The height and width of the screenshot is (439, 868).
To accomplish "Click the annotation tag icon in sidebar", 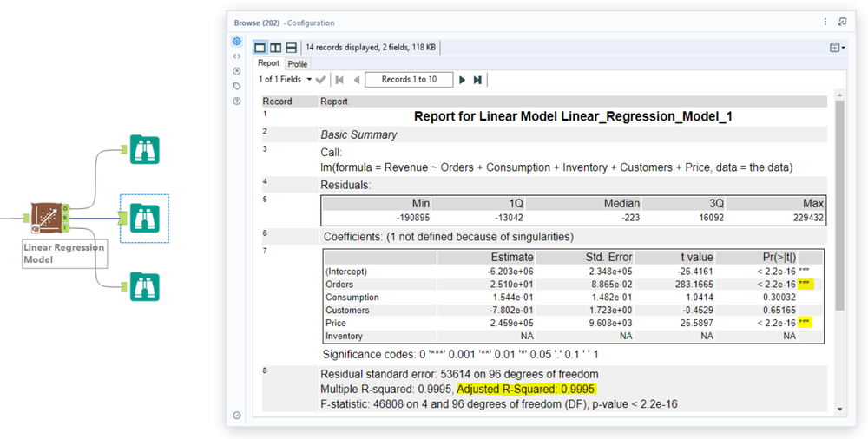I will (237, 87).
